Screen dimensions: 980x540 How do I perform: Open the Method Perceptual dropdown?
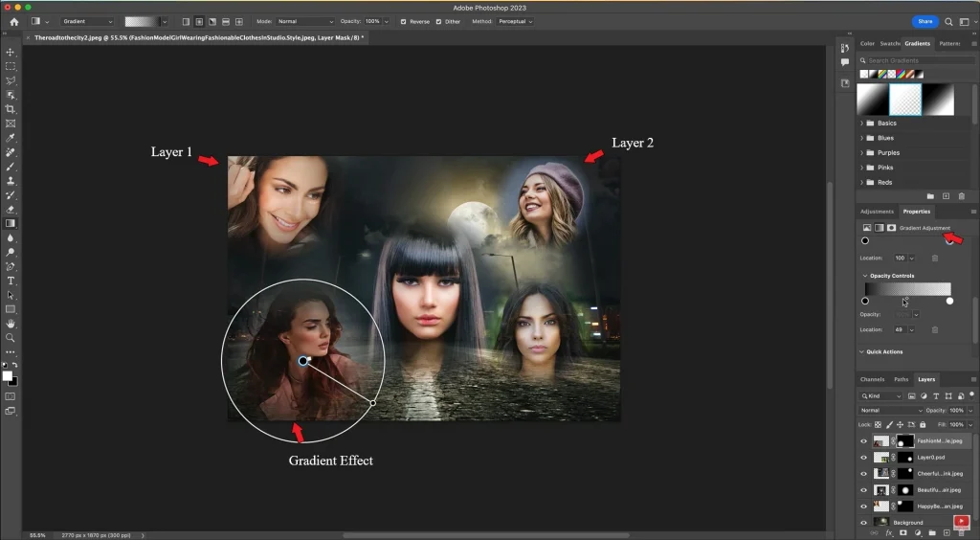(x=516, y=21)
